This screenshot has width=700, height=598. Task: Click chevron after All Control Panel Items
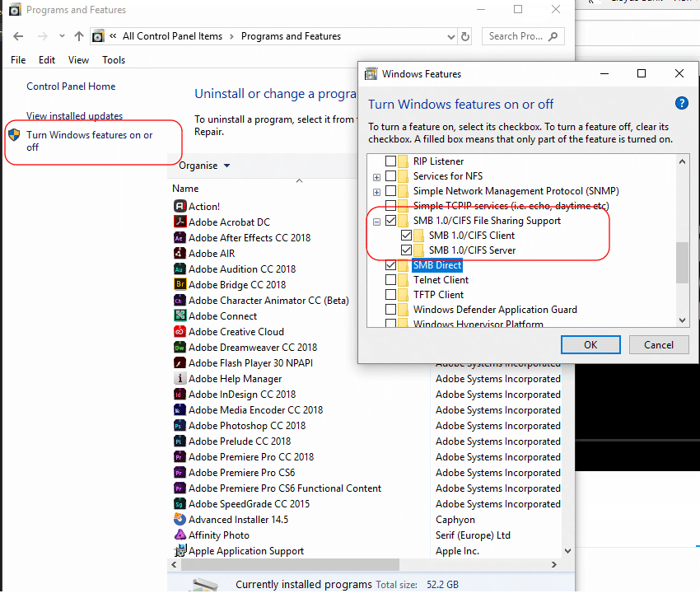click(x=231, y=36)
